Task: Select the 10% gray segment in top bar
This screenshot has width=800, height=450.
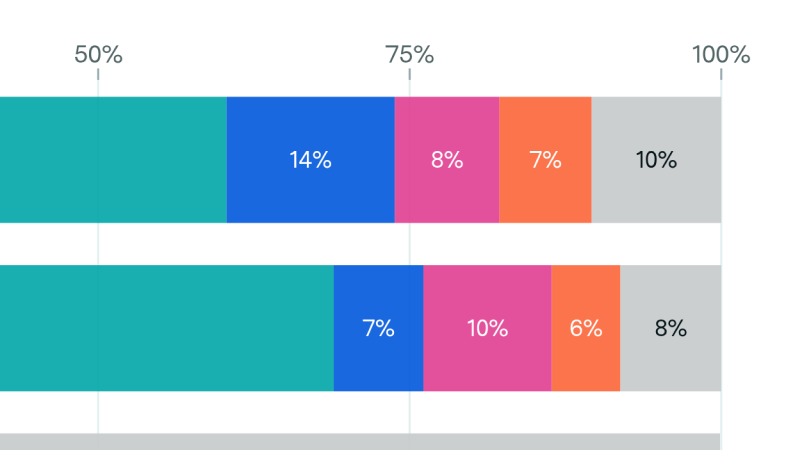Action: [x=656, y=159]
